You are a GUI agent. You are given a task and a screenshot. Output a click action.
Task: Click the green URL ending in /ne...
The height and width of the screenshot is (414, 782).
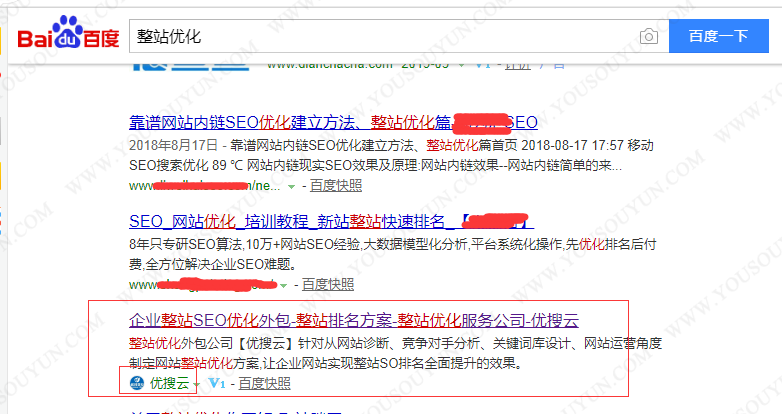pos(204,186)
